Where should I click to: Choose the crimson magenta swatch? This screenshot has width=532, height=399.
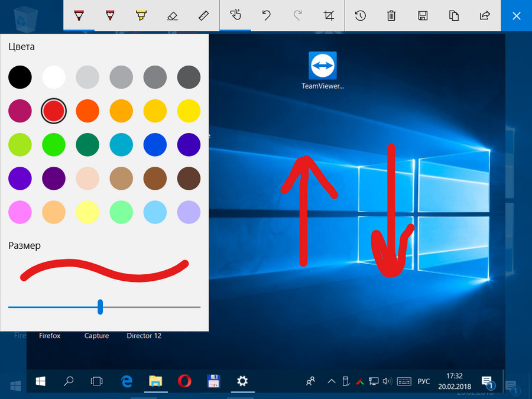(x=20, y=111)
